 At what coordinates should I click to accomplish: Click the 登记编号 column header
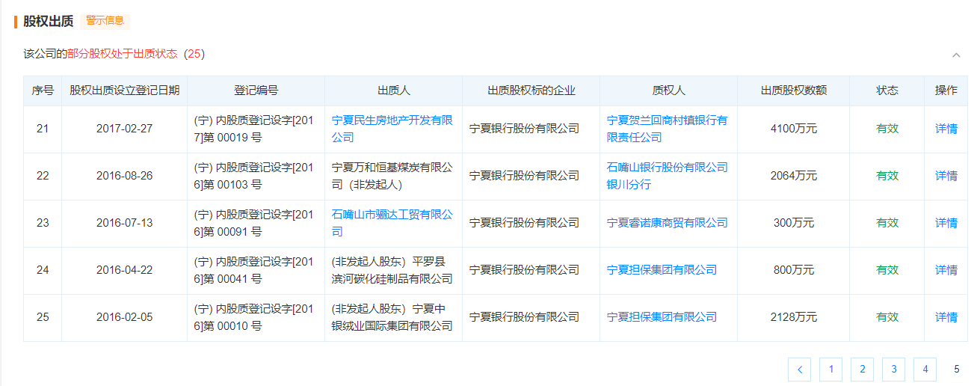[256, 91]
